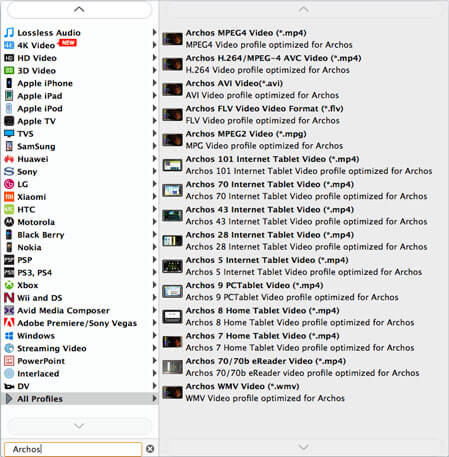Viewport: 449px width, 457px height.
Task: Click the 3D Video category icon
Action: tap(9, 71)
